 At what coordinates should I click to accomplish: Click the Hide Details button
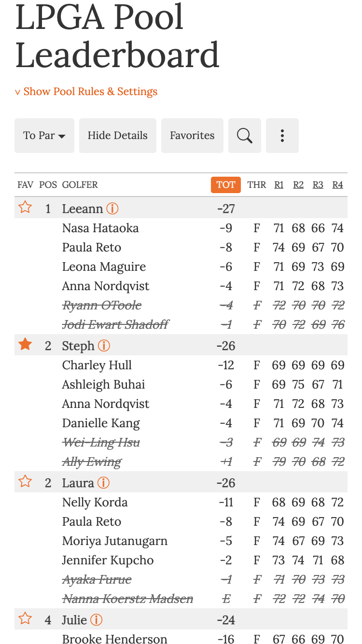[118, 136]
